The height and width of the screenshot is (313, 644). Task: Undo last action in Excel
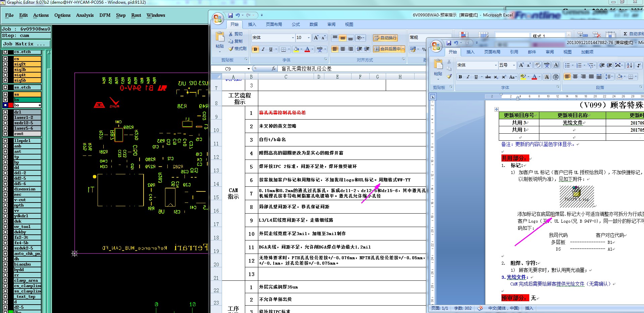click(237, 15)
